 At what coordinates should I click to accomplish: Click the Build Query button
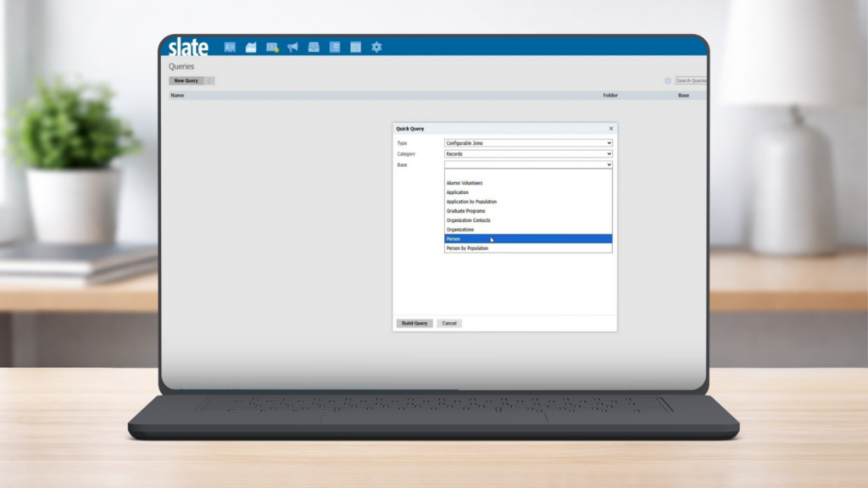coord(414,323)
